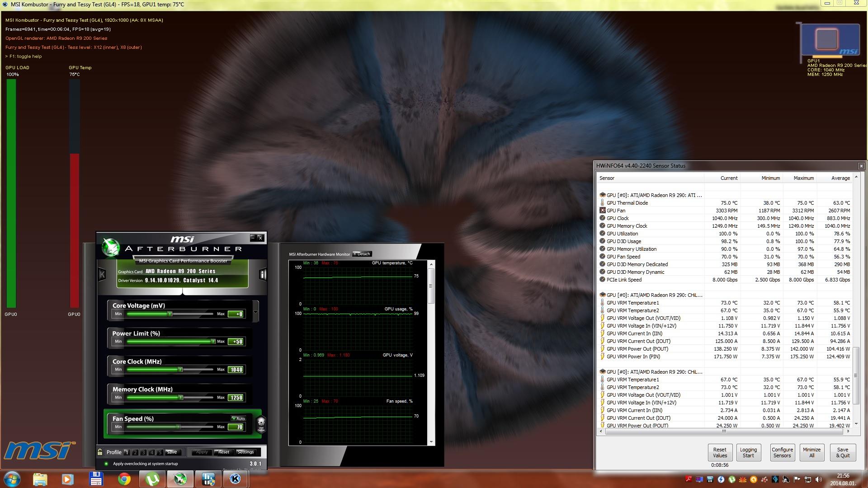Switch to uTorrent in taskbar
The height and width of the screenshot is (488, 868).
pyautogui.click(x=152, y=479)
